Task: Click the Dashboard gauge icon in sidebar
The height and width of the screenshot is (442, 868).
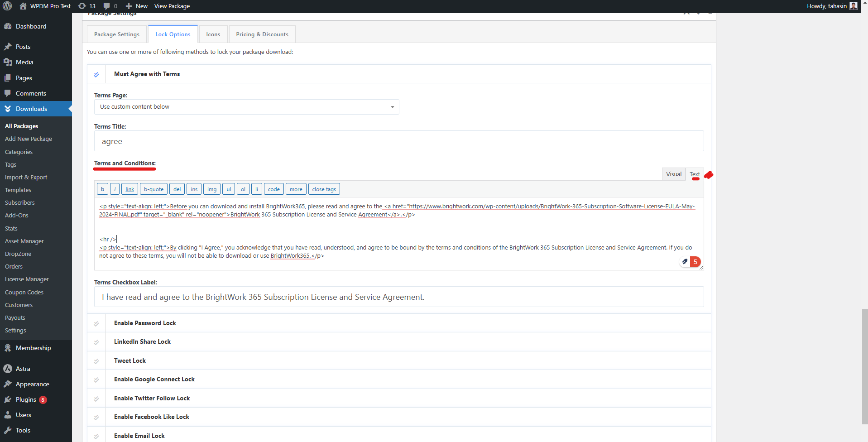Action: [8, 26]
